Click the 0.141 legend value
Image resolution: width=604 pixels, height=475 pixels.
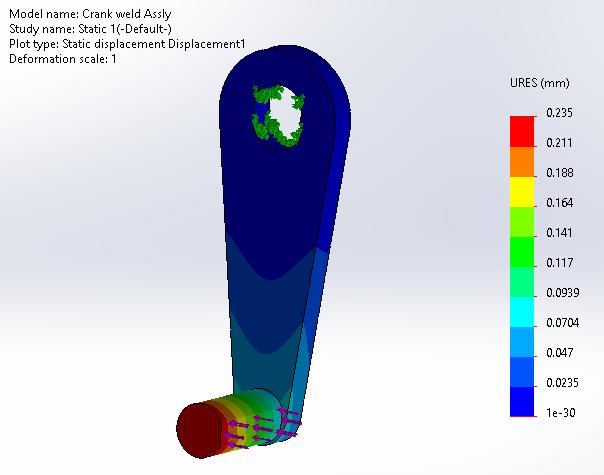point(559,233)
